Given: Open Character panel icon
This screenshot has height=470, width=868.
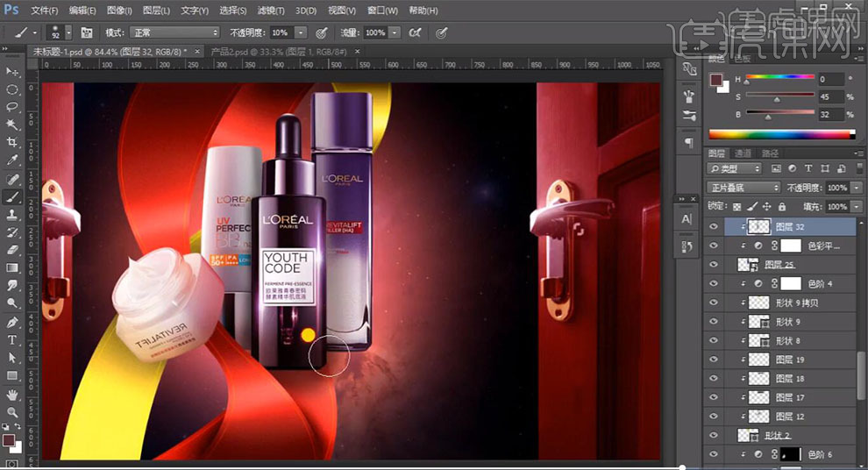Looking at the screenshot, I should [687, 218].
